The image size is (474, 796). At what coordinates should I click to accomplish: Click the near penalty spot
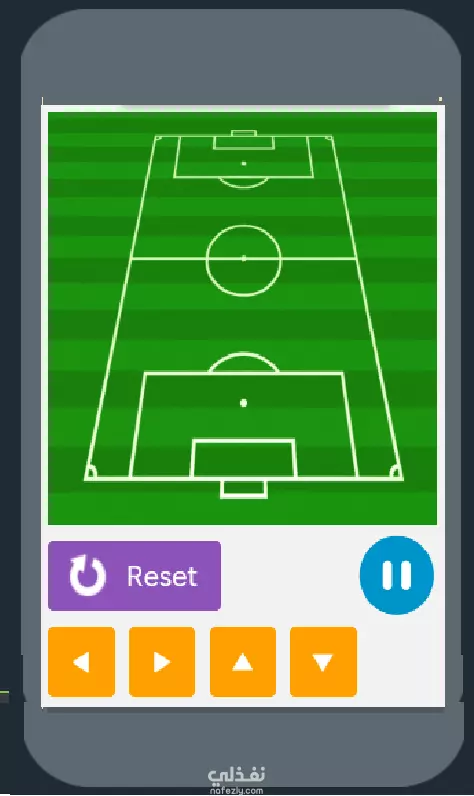click(244, 403)
